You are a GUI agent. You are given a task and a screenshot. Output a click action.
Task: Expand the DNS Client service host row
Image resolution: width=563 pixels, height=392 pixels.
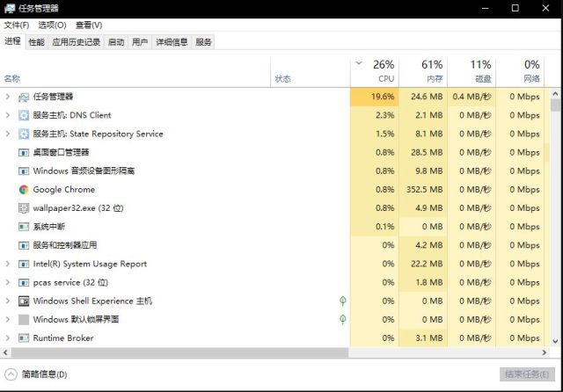(x=8, y=115)
